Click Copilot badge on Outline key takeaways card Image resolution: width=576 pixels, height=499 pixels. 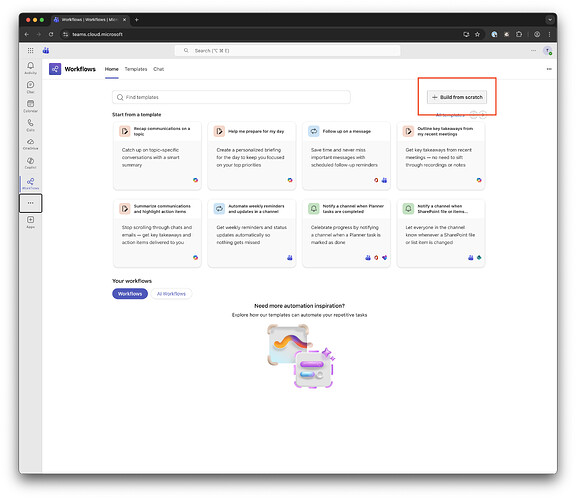click(x=479, y=180)
